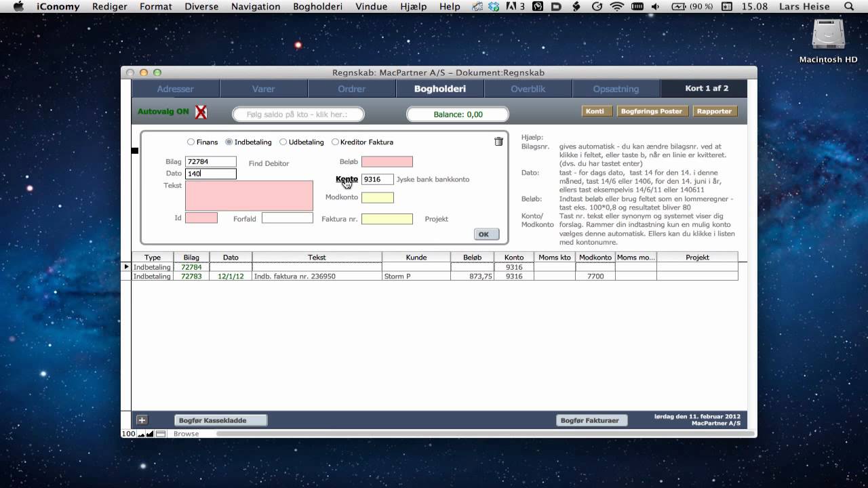
Task: Click the 'Kunde' column header
Action: pos(416,258)
